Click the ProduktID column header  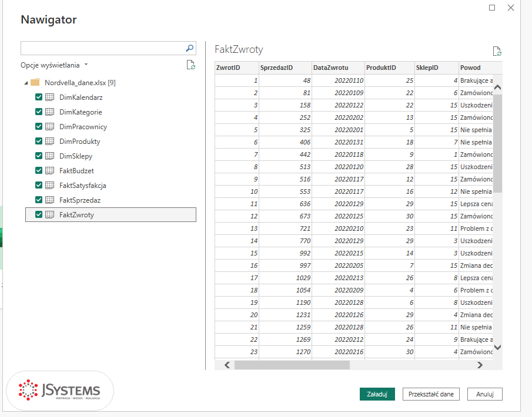pos(390,68)
